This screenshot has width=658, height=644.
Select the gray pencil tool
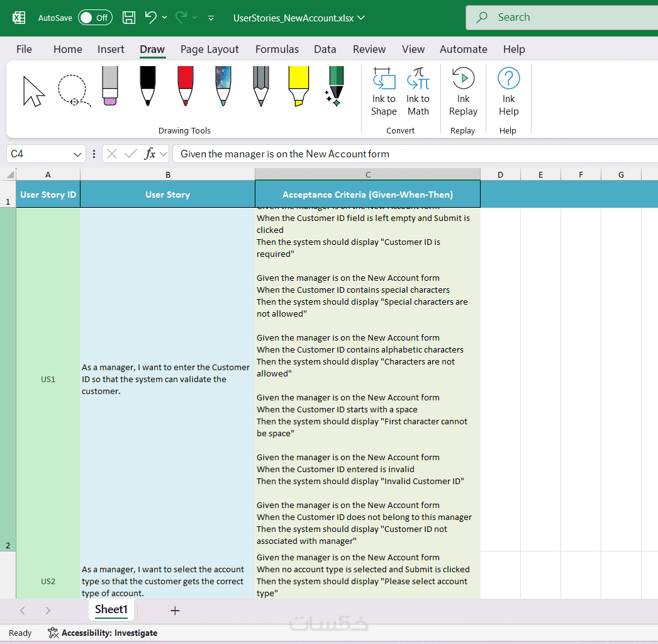261,86
